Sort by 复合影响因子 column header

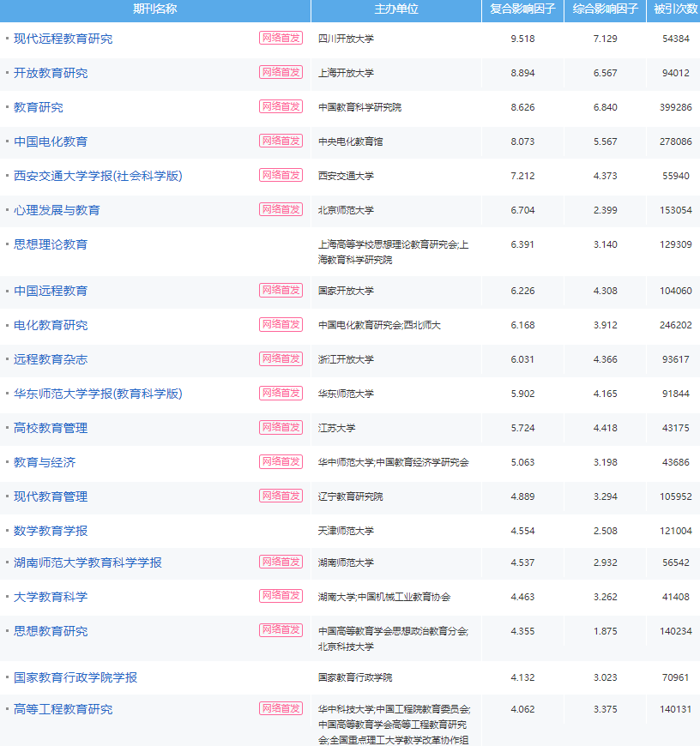(522, 9)
